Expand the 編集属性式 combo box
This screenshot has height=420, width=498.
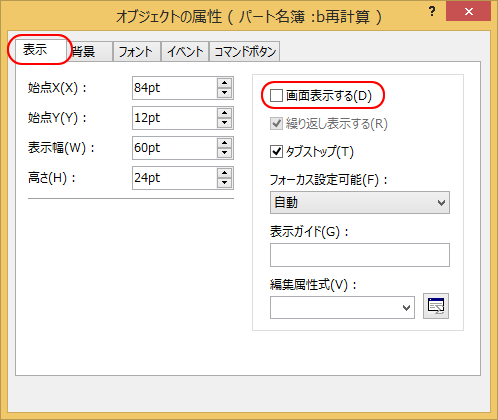click(x=342, y=307)
